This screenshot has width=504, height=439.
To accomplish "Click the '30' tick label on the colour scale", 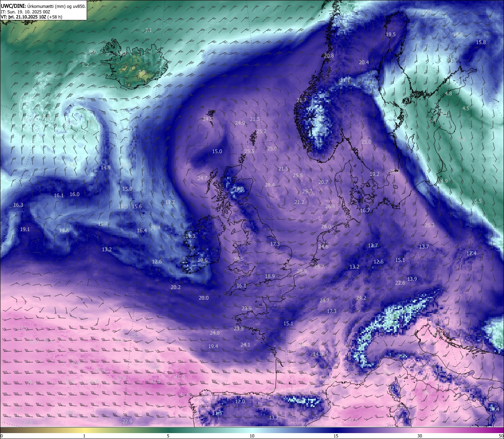I will click(420, 436).
